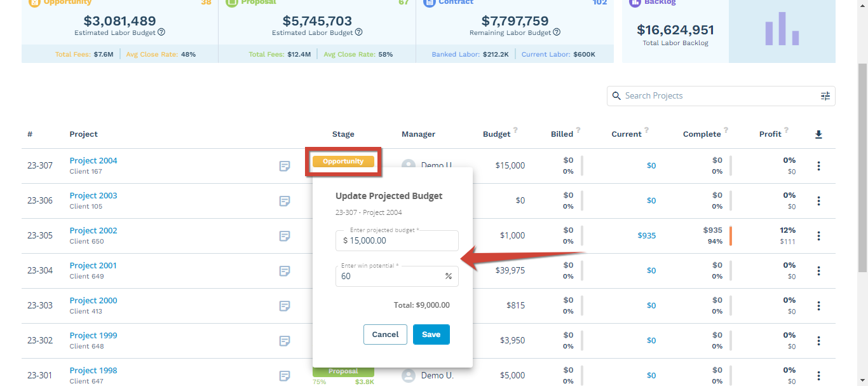Save the updated projected budget
The image size is (868, 386).
431,334
